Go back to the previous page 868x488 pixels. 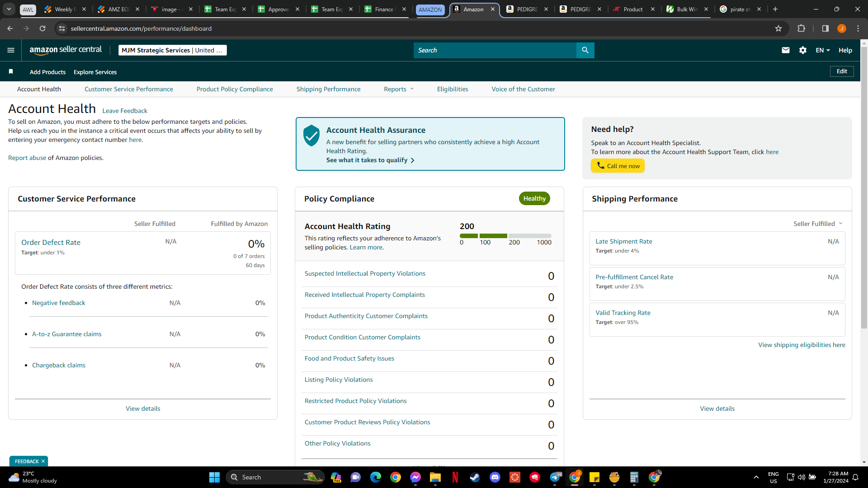(x=10, y=28)
